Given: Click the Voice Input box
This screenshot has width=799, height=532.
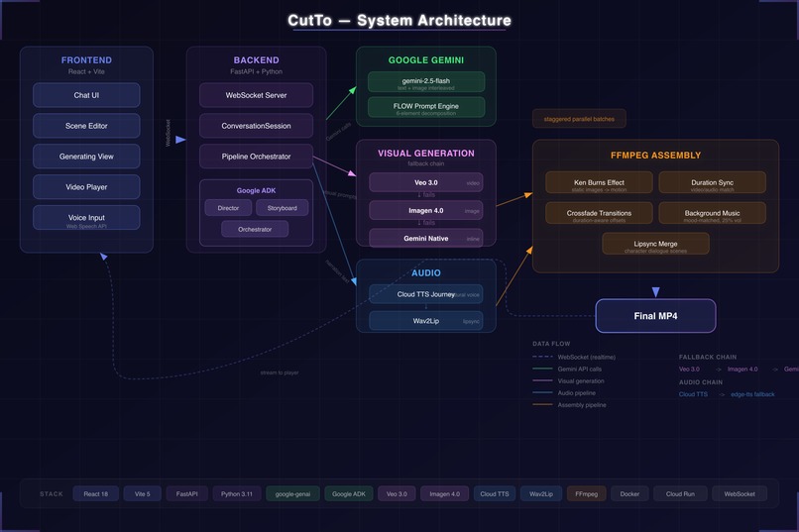Looking at the screenshot, I should [86, 217].
